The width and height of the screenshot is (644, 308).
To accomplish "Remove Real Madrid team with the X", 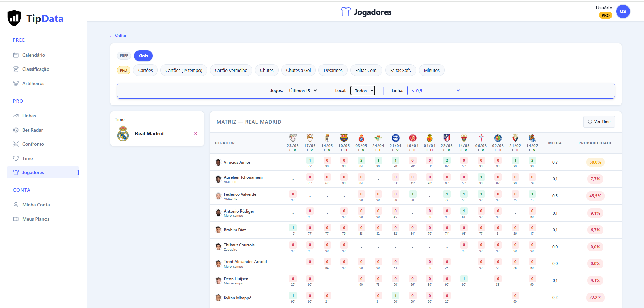I will coord(195,134).
